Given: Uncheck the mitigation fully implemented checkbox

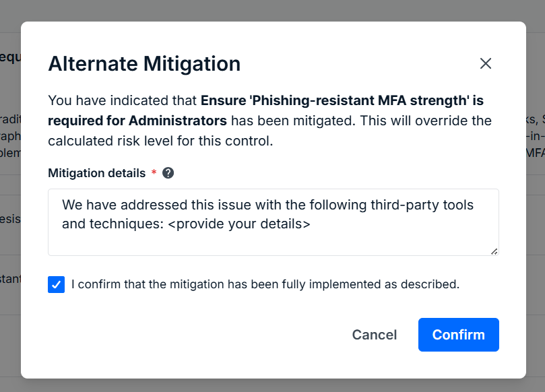Looking at the screenshot, I should tap(57, 285).
